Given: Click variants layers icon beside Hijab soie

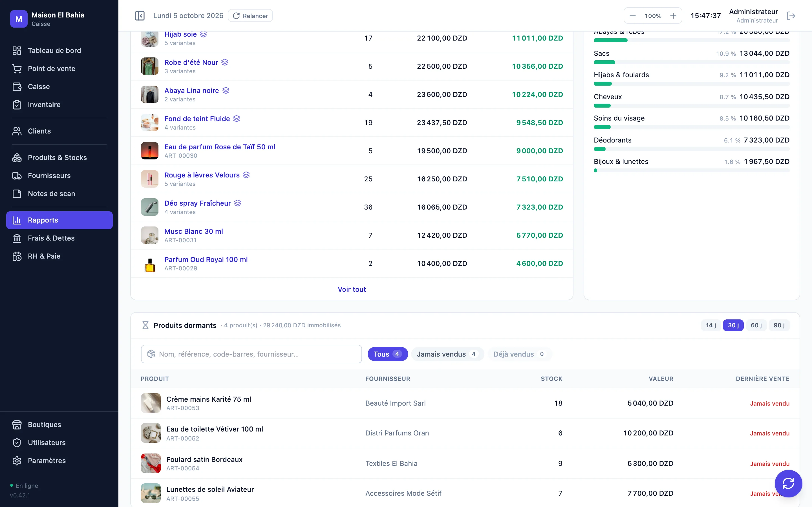Looking at the screenshot, I should pyautogui.click(x=203, y=34).
